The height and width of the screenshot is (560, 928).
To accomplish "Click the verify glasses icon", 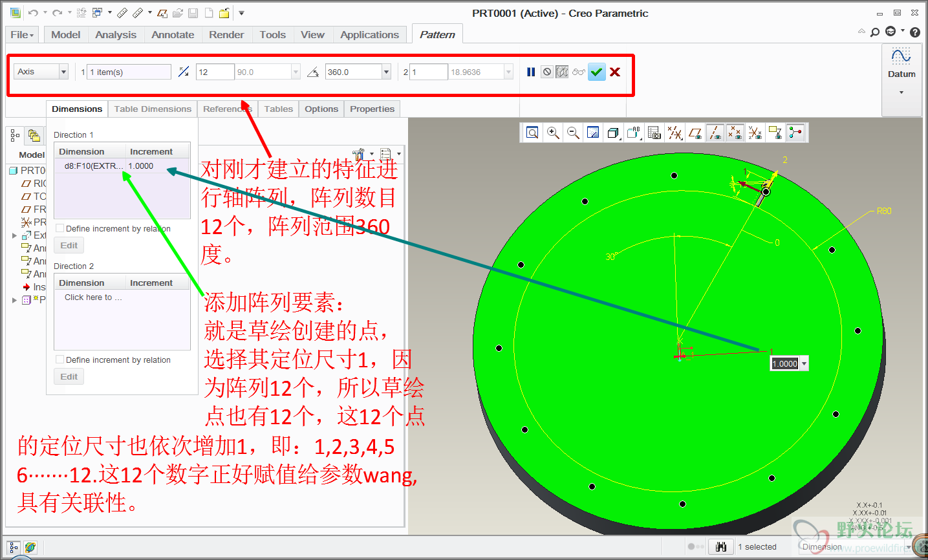I will [579, 72].
